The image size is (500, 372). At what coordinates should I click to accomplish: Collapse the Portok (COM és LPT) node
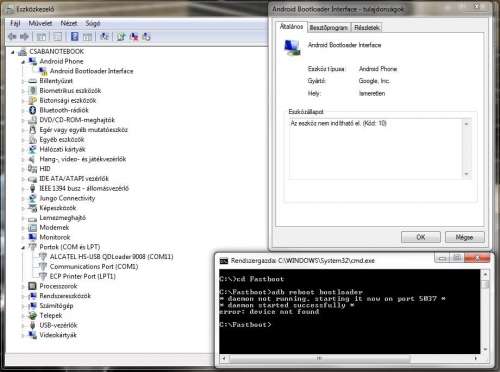pyautogui.click(x=23, y=247)
